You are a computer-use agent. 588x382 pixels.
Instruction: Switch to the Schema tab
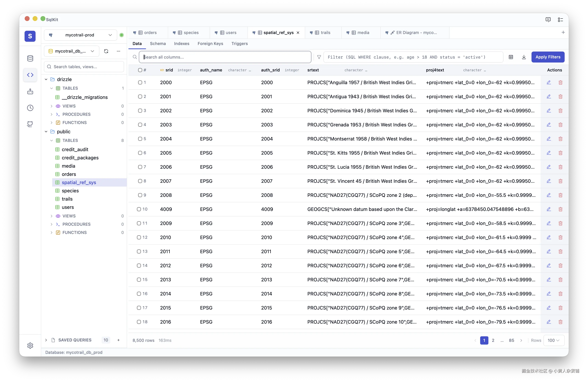158,44
